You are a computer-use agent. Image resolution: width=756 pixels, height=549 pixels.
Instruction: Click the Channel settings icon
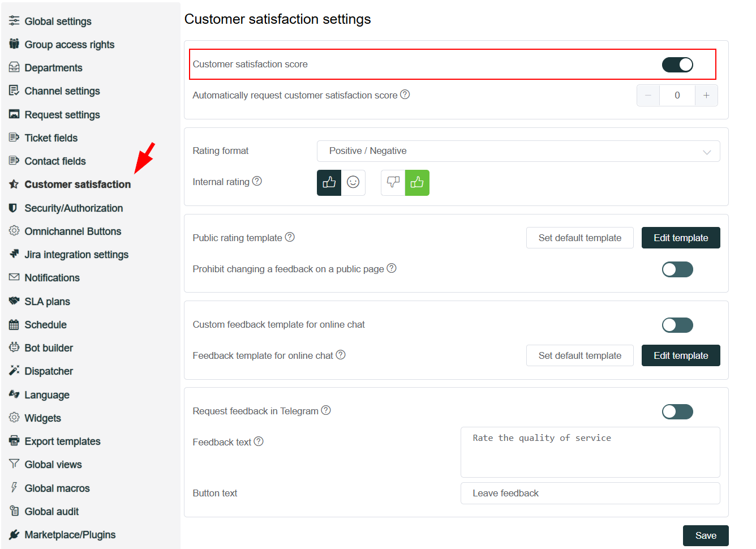14,91
